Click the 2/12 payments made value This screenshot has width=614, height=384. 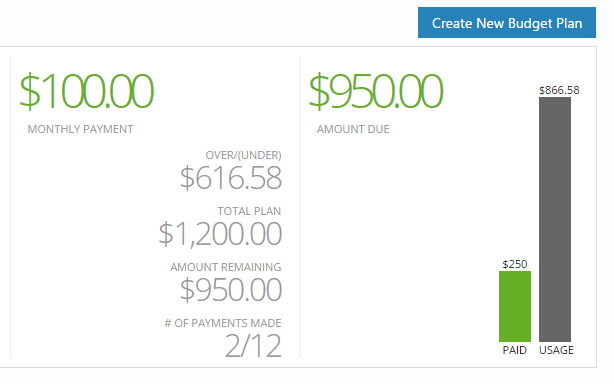[253, 346]
